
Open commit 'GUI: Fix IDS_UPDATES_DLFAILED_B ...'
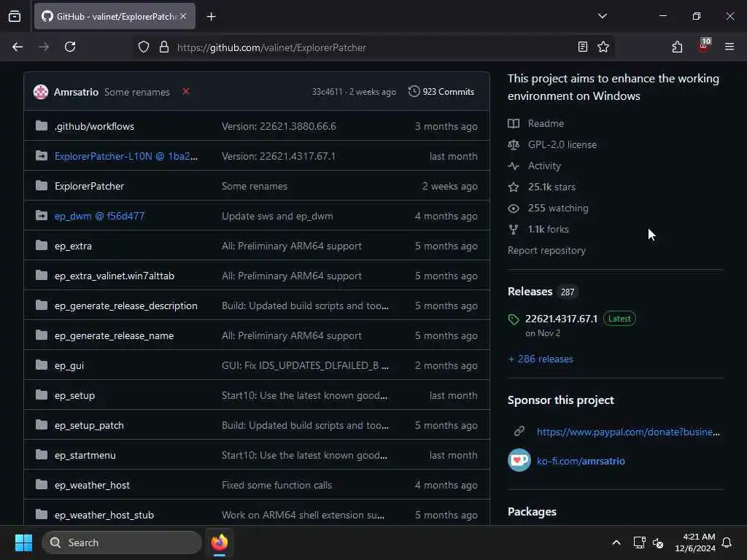click(x=305, y=366)
